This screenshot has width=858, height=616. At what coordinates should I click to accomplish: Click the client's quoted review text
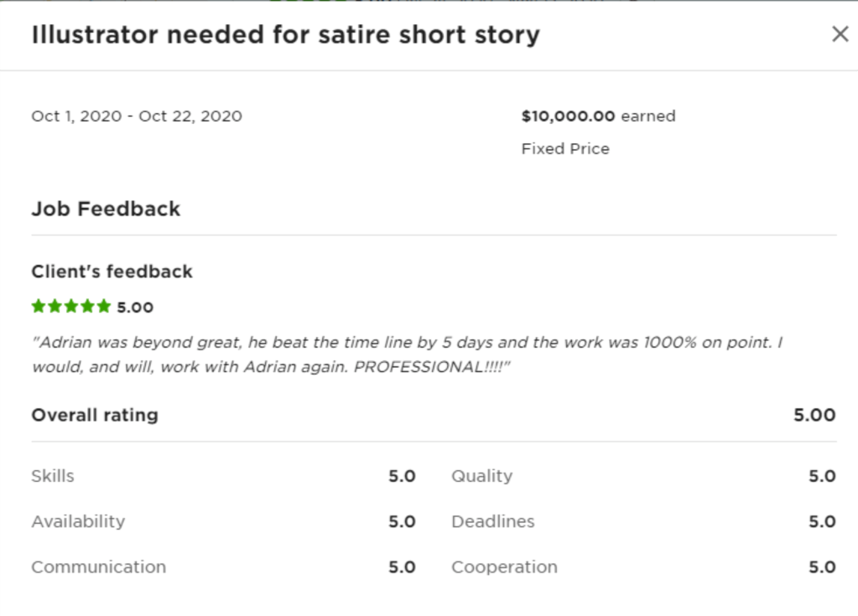pyautogui.click(x=407, y=355)
